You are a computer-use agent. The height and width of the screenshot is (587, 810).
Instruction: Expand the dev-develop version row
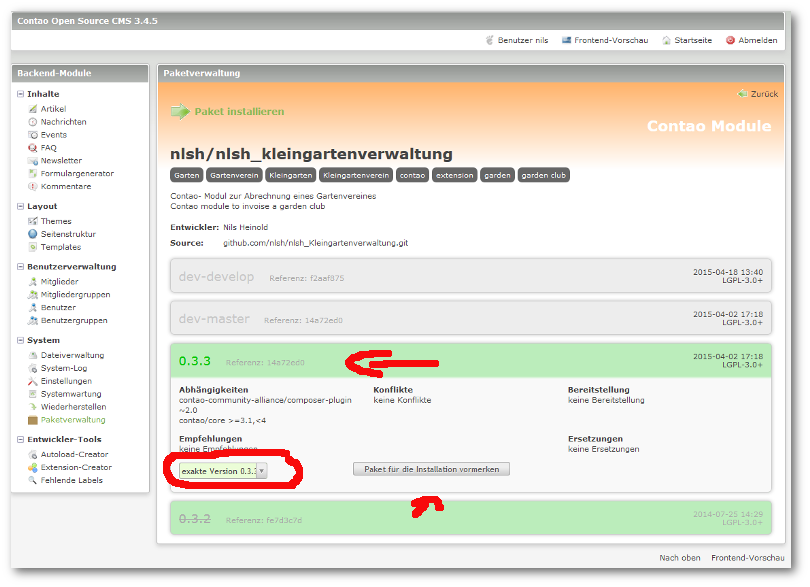pos(471,276)
